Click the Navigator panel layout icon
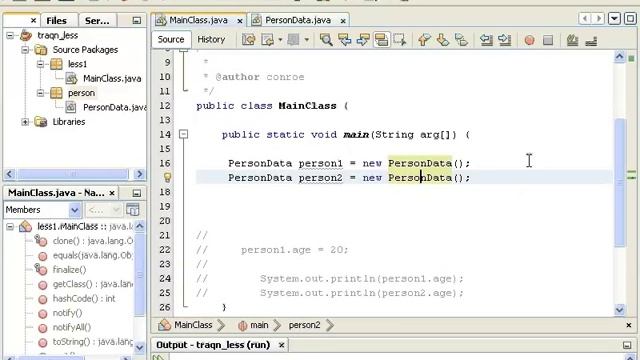640x360 pixels. (132, 210)
